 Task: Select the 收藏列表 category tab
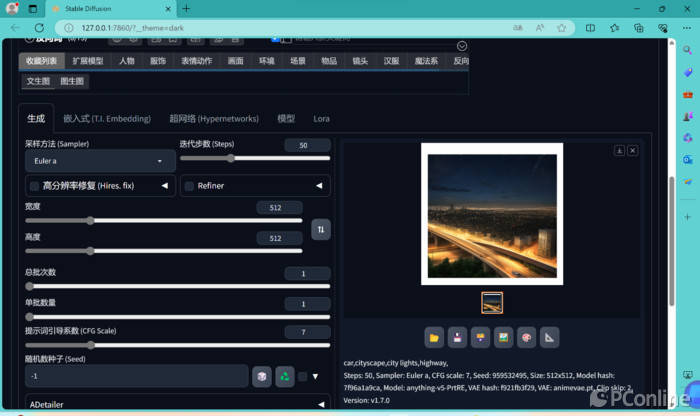point(42,61)
